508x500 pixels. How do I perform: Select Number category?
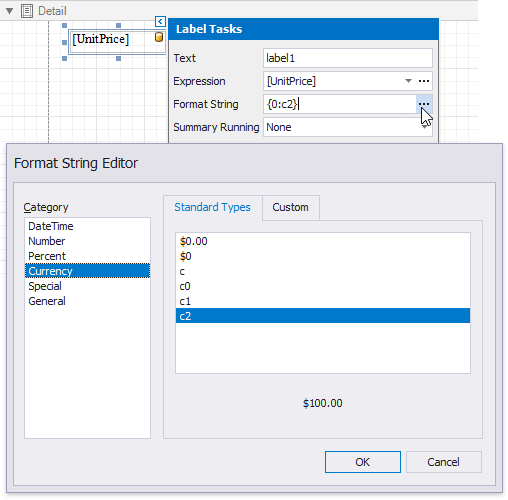(x=87, y=241)
